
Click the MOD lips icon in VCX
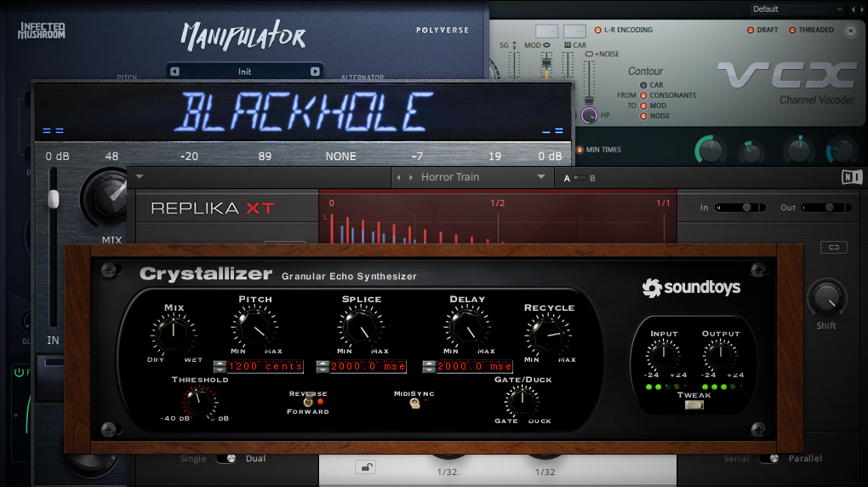coord(546,45)
